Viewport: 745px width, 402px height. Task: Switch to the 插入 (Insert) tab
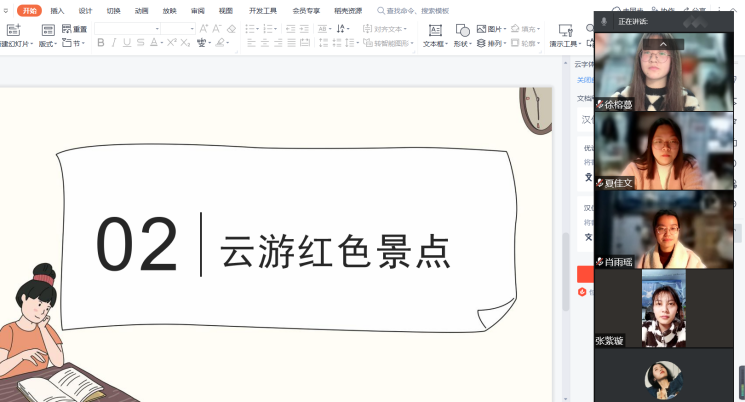click(57, 10)
